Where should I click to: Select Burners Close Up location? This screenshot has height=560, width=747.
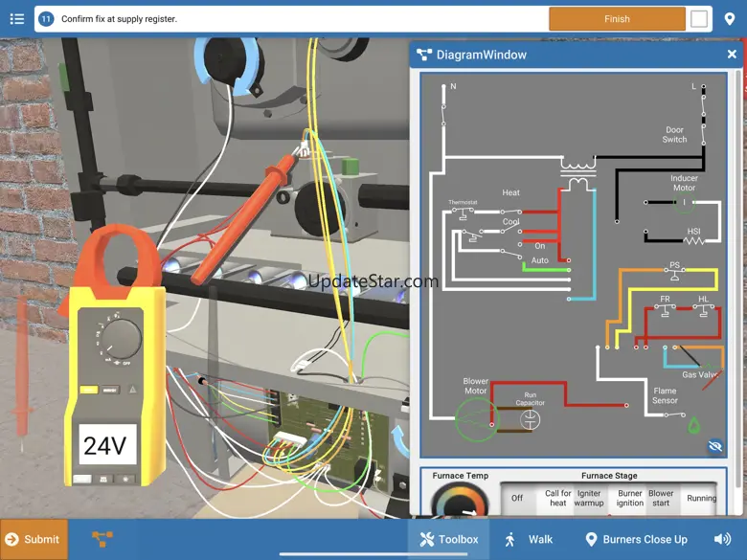(x=636, y=539)
